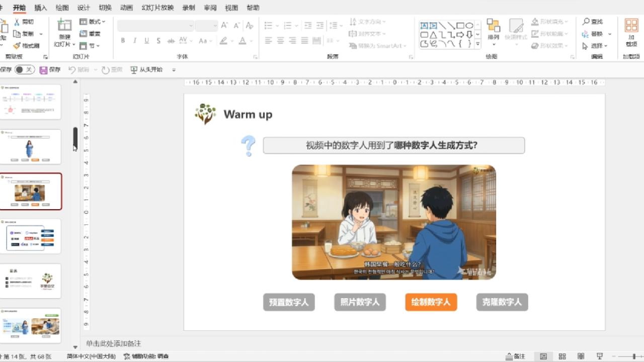Click the From Beginning (从头开始) button
This screenshot has height=362, width=644.
point(146,70)
